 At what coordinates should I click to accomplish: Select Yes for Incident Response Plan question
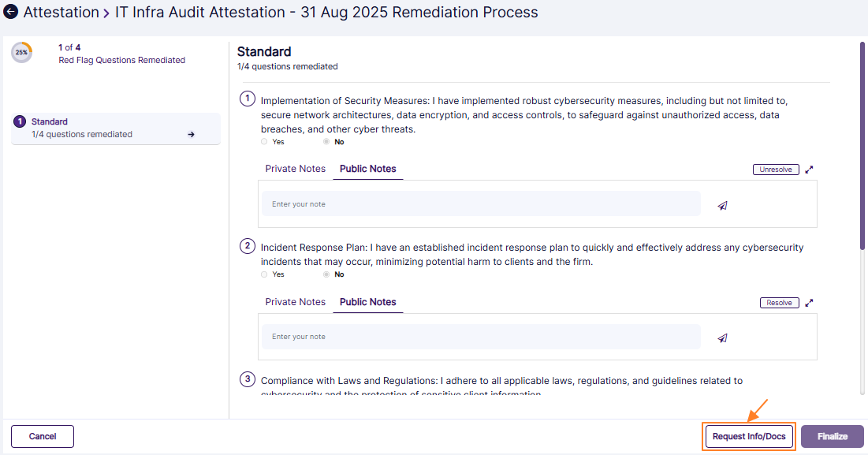click(x=264, y=274)
